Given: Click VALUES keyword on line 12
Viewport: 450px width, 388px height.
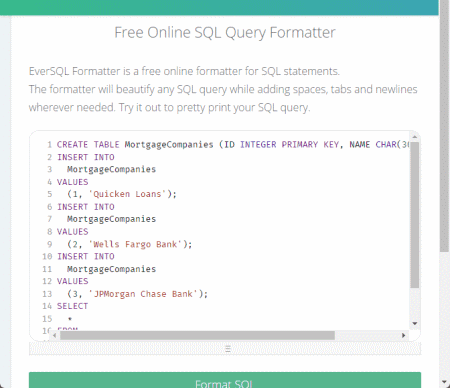Looking at the screenshot, I should tap(72, 281).
